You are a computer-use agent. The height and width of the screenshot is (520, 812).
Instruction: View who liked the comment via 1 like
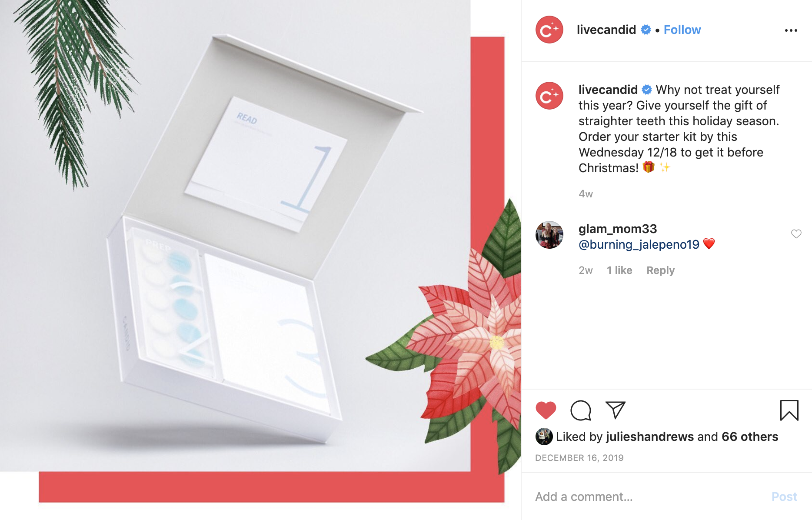[x=619, y=270]
